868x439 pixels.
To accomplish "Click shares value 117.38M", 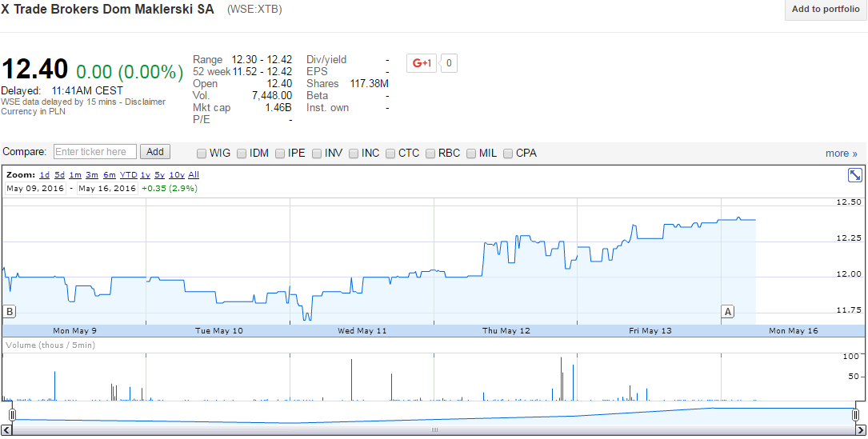I will [x=370, y=84].
